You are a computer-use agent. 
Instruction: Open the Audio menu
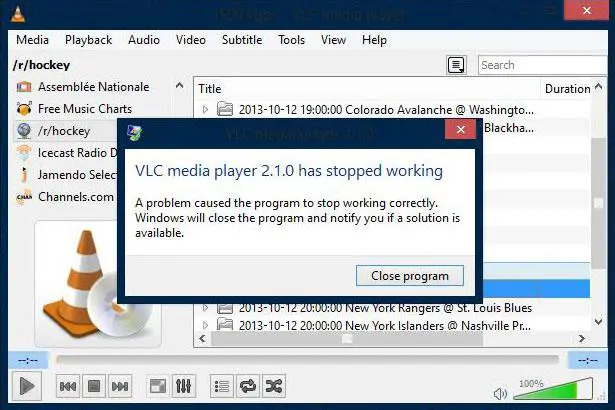[144, 40]
